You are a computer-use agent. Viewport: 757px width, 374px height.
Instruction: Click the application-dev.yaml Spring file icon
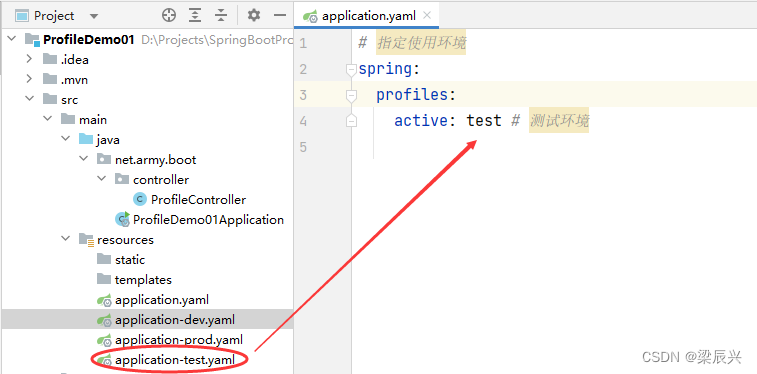[104, 320]
